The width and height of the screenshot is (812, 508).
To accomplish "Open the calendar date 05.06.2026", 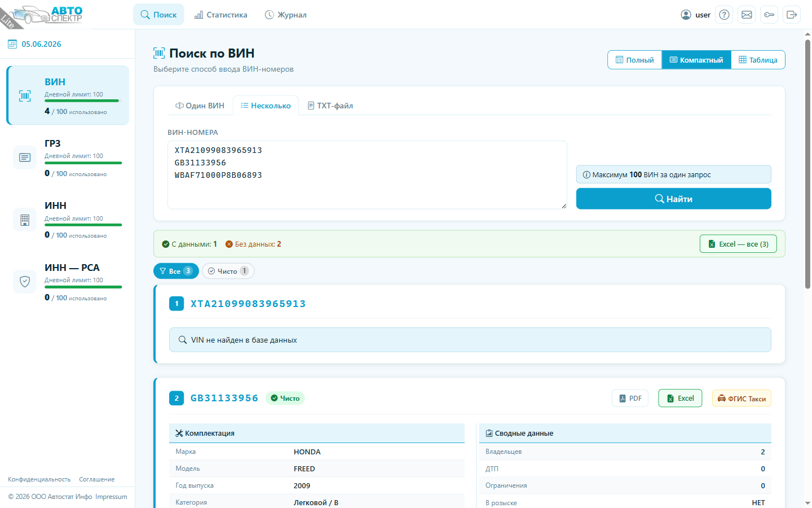I will pyautogui.click(x=34, y=44).
